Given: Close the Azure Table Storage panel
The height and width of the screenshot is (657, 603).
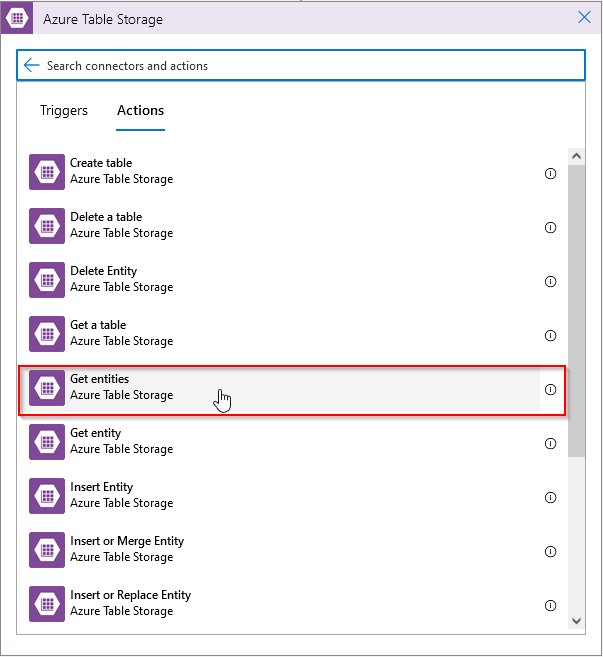Looking at the screenshot, I should [x=584, y=18].
